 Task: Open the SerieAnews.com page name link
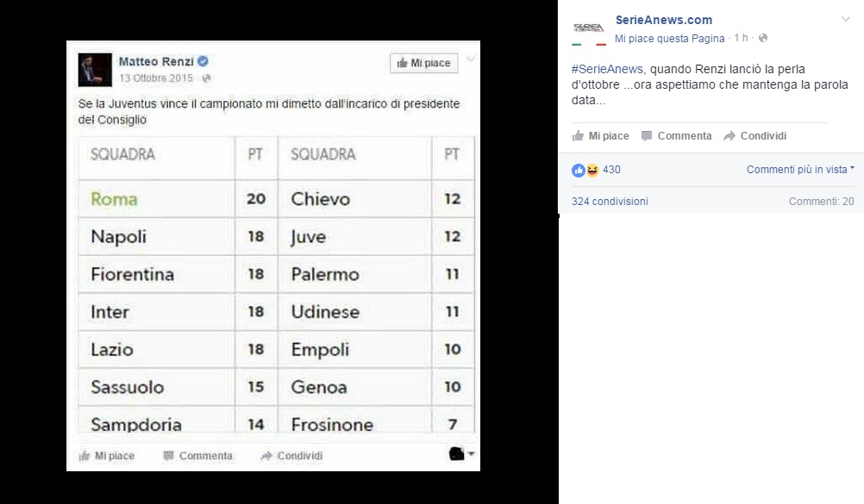663,20
